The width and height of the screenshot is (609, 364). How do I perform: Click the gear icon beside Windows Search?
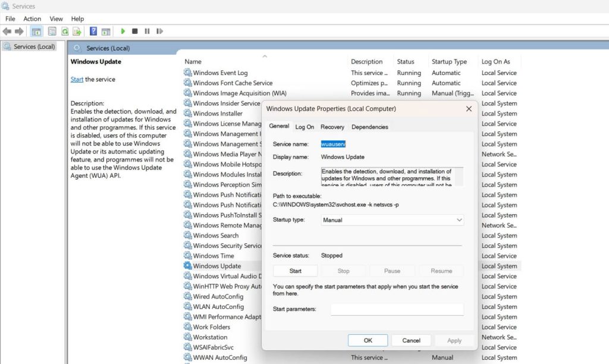[x=187, y=235]
